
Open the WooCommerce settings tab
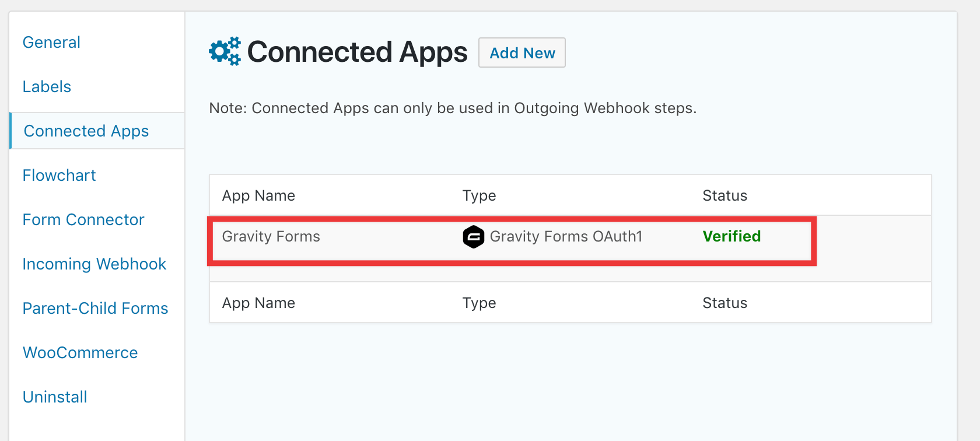[80, 353]
